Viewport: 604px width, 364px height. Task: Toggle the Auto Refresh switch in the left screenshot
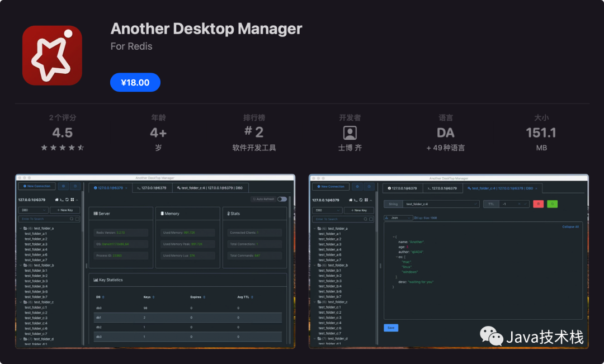282,199
